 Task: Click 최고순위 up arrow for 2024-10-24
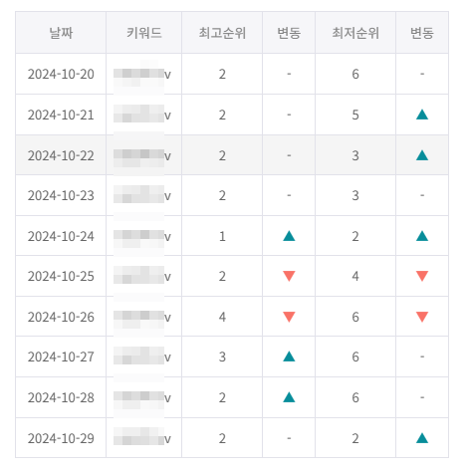click(x=289, y=236)
